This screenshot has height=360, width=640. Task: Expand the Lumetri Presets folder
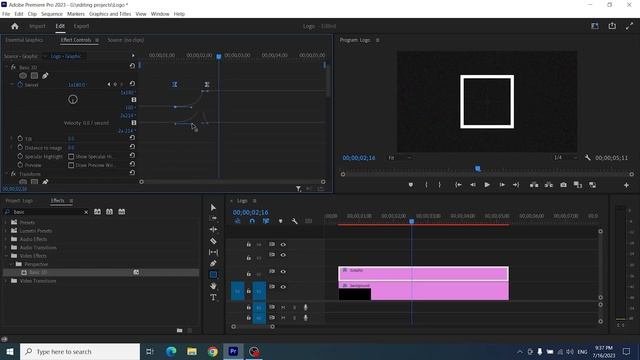tap(6, 231)
